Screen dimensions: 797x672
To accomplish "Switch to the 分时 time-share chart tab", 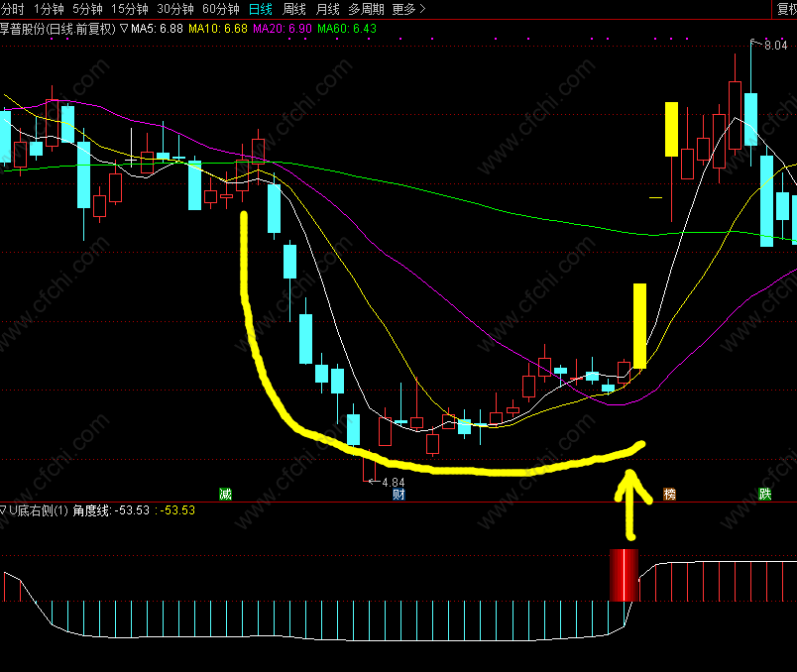I will 12,9.
